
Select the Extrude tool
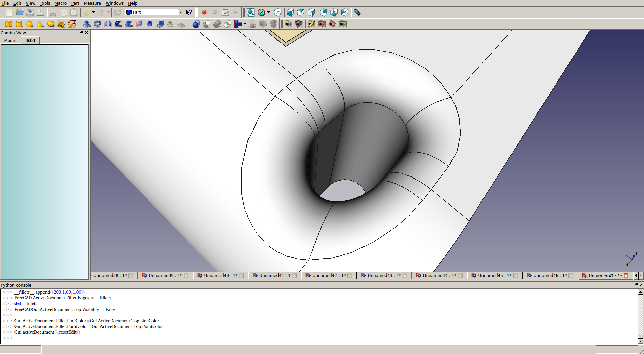pos(87,24)
